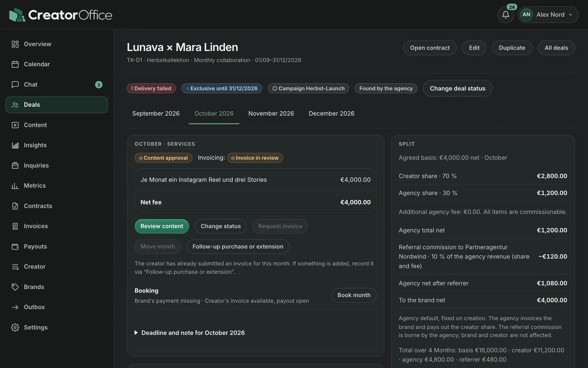Click the Chat unread badge showing 3
Image resolution: width=588 pixels, height=368 pixels.
point(98,85)
